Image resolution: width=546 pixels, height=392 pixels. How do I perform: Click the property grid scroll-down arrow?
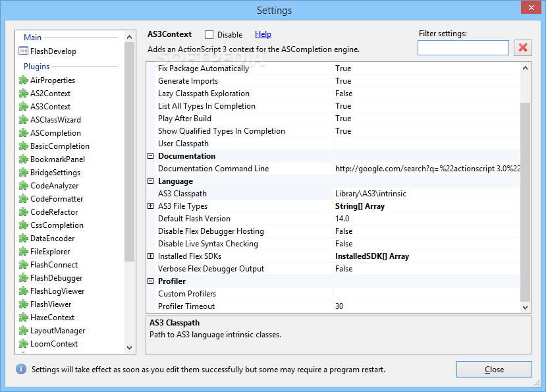525,307
